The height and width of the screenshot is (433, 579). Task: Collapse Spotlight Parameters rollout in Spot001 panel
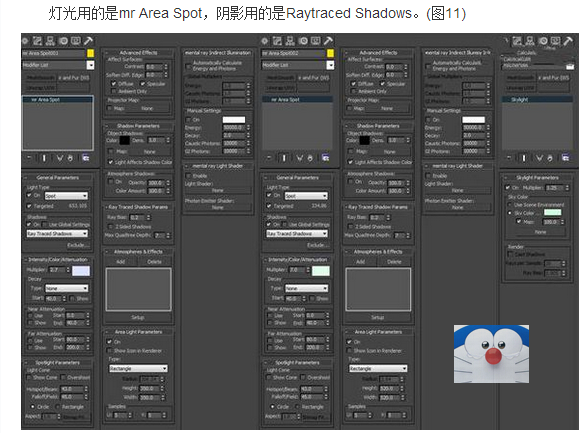tap(58, 362)
